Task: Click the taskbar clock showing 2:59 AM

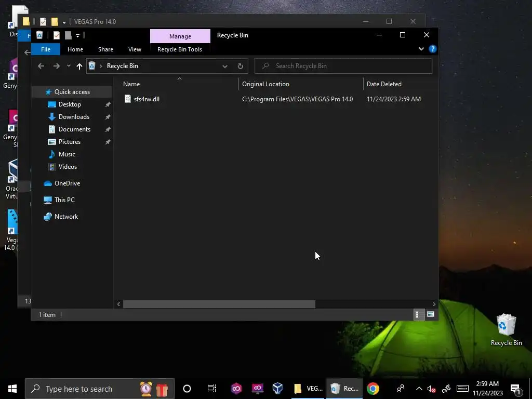Action: tap(487, 389)
